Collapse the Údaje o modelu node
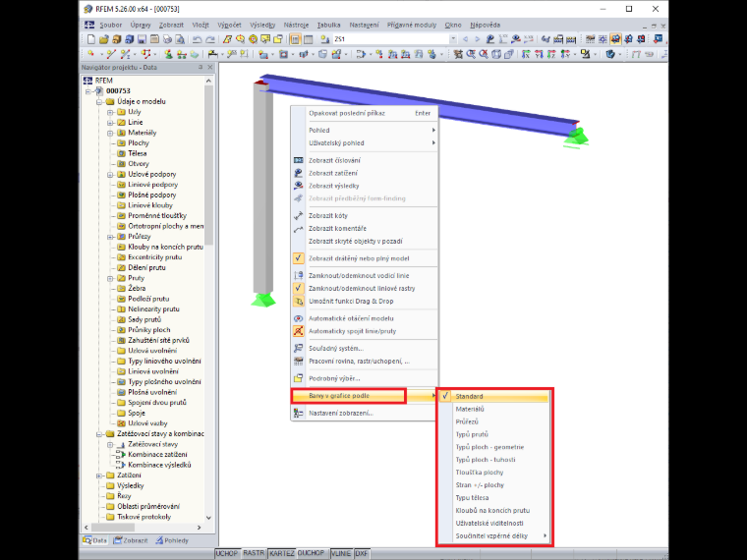The height and width of the screenshot is (560, 747). 99,101
